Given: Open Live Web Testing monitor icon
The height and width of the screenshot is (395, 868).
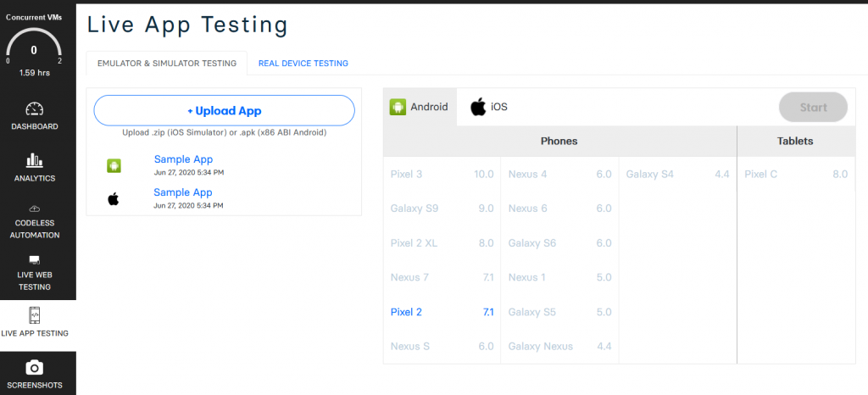Looking at the screenshot, I should coord(34,259).
